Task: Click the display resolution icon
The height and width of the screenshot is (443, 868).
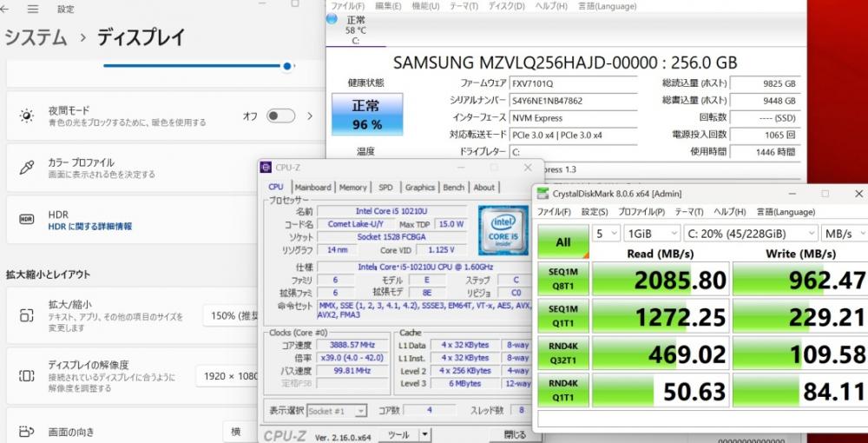Action: tap(27, 376)
